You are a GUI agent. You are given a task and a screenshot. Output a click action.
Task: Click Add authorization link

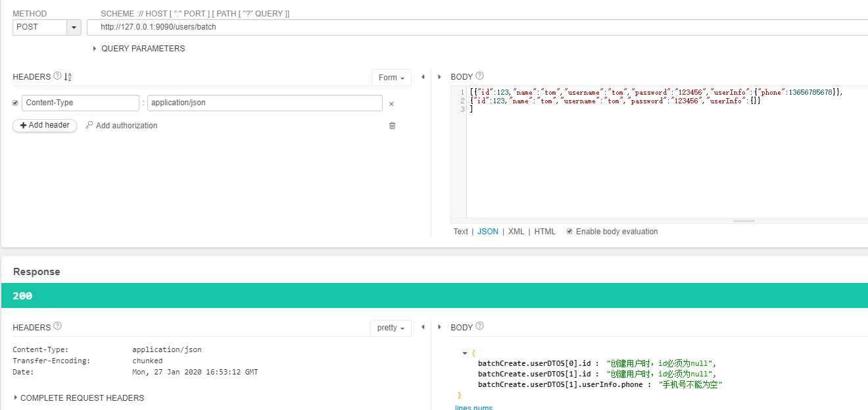122,126
